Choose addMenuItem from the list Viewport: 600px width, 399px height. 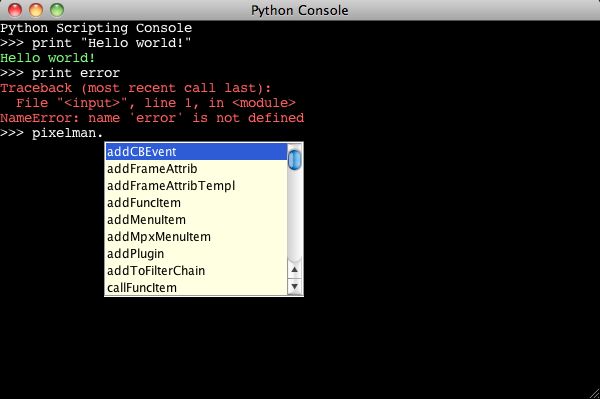(x=196, y=220)
